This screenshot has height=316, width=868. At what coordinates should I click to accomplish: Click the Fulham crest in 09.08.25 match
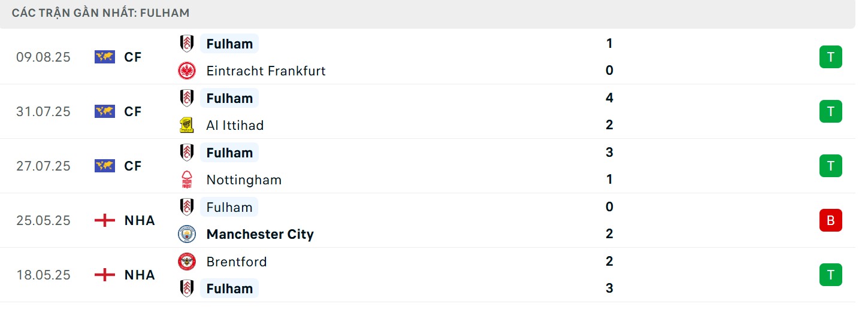(x=187, y=44)
